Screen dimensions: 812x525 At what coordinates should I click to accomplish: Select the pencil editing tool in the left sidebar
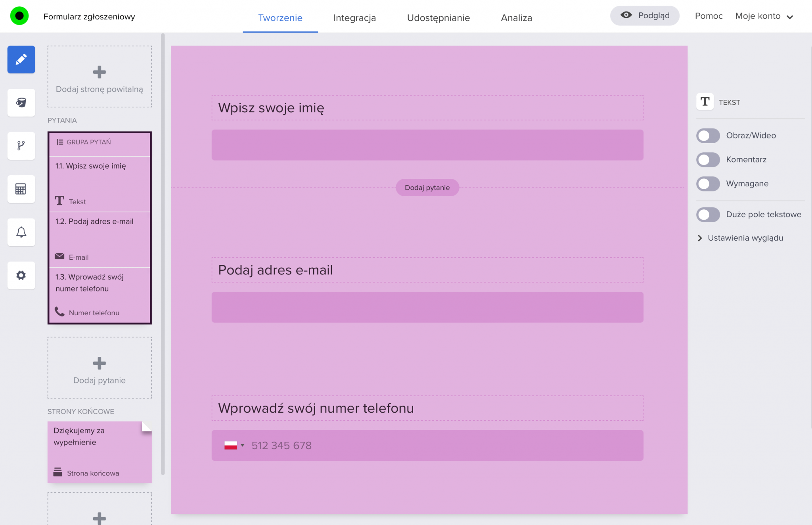tap(21, 59)
